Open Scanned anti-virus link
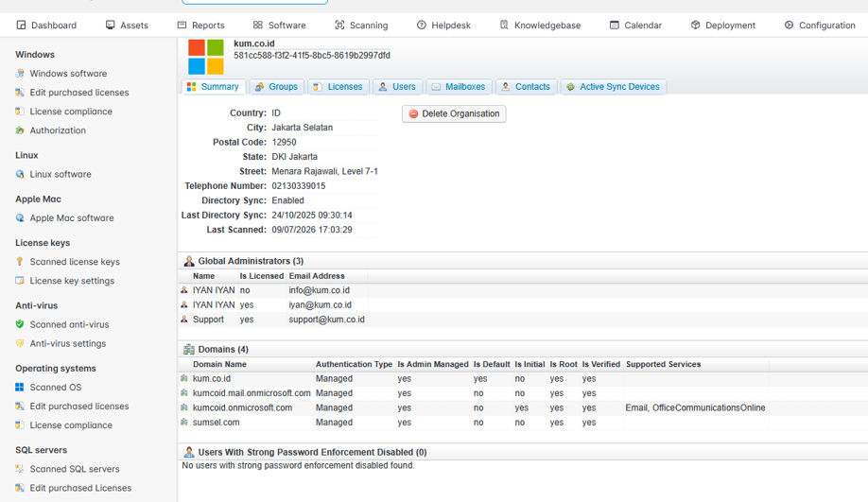 click(x=69, y=324)
